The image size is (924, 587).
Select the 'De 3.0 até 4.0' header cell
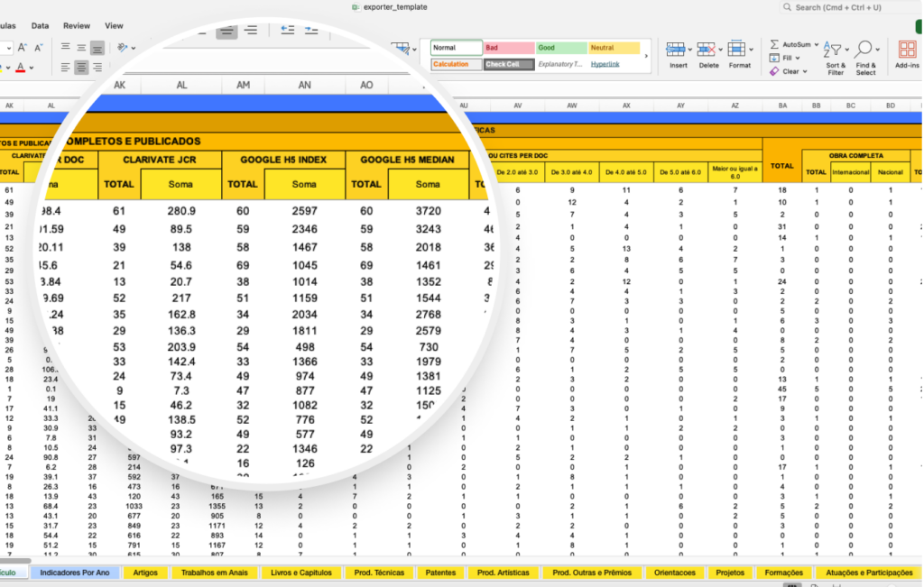coord(571,172)
